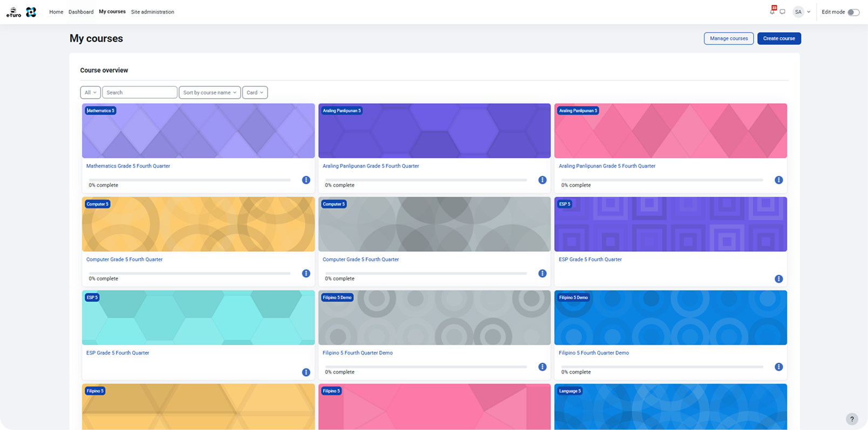The height and width of the screenshot is (430, 868).
Task: Toggle Edit mode switch on
Action: click(x=853, y=12)
